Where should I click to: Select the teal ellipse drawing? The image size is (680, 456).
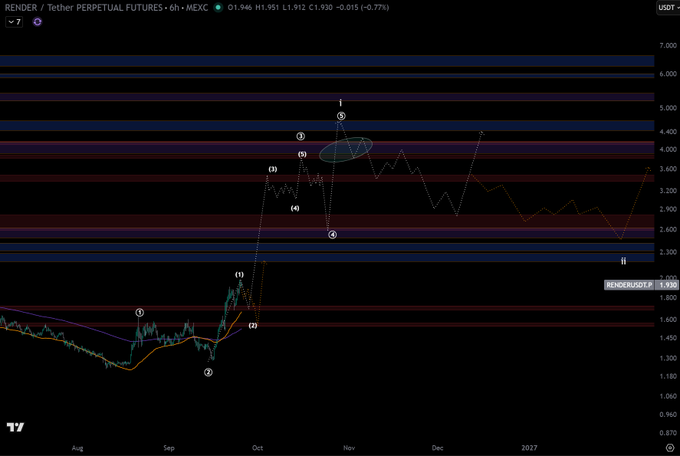(x=346, y=150)
